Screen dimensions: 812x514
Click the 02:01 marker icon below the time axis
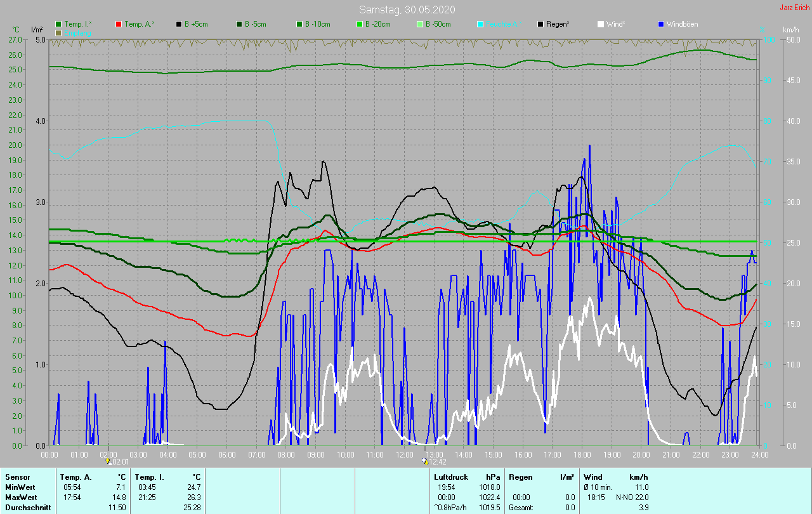pyautogui.click(x=109, y=461)
